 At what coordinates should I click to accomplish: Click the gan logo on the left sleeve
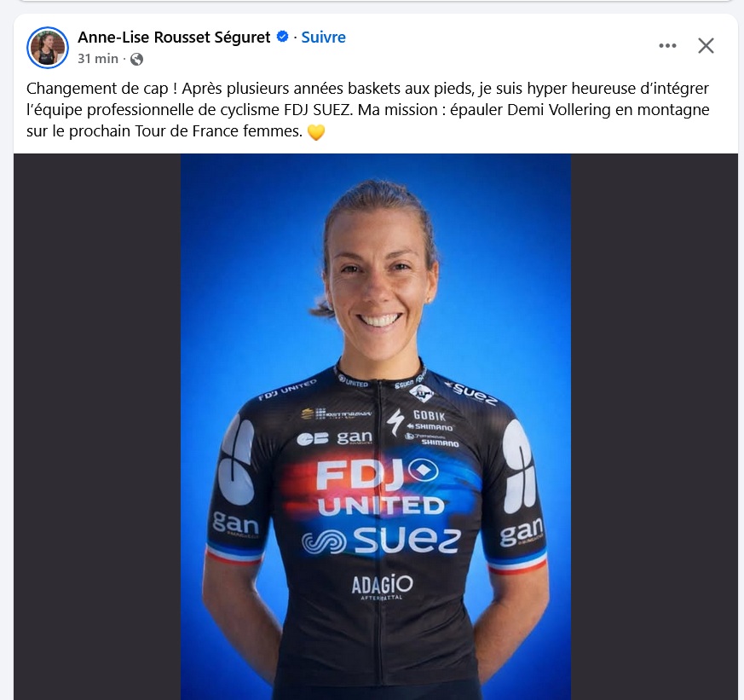click(235, 524)
